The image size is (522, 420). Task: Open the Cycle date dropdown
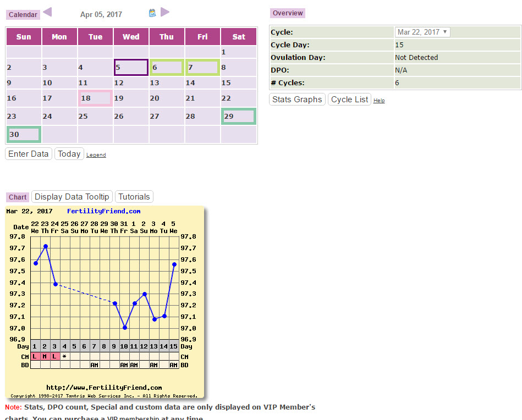coord(422,32)
